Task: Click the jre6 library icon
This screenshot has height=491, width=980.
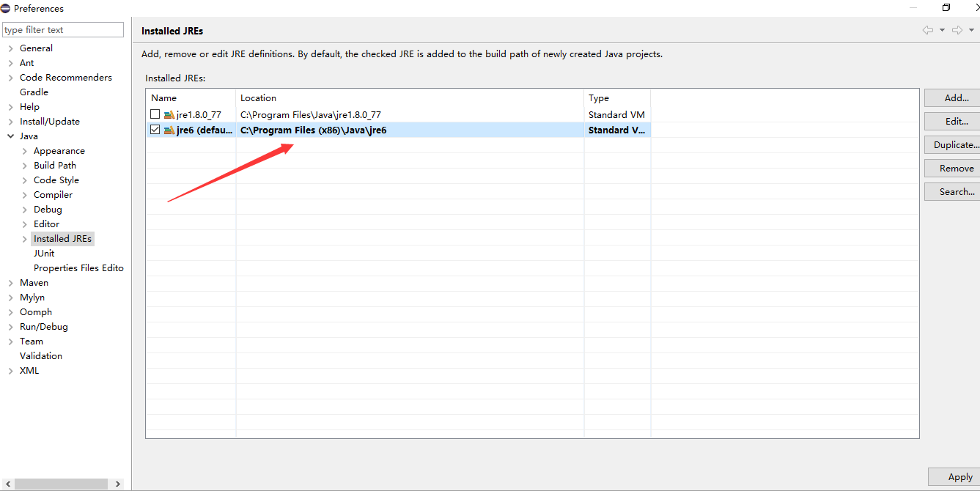Action: tap(169, 130)
